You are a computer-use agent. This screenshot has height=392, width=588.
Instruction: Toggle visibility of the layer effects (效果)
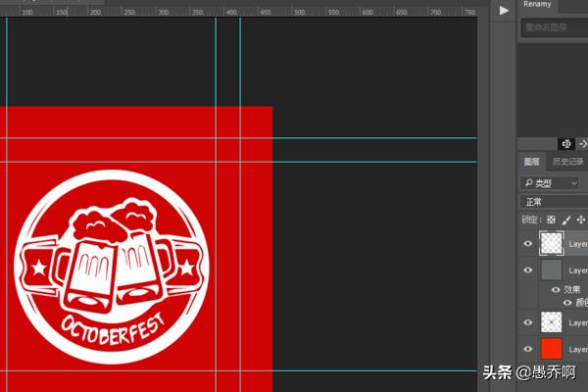(x=556, y=290)
